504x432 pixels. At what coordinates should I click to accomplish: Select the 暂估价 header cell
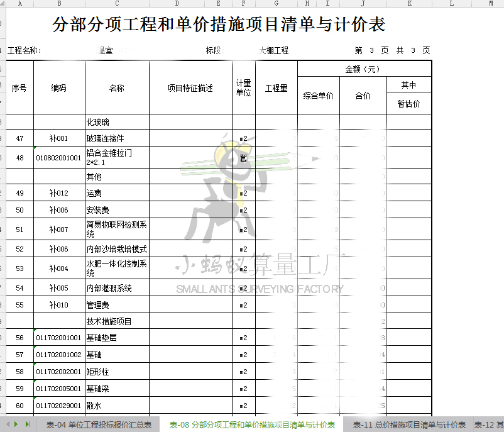[408, 104]
